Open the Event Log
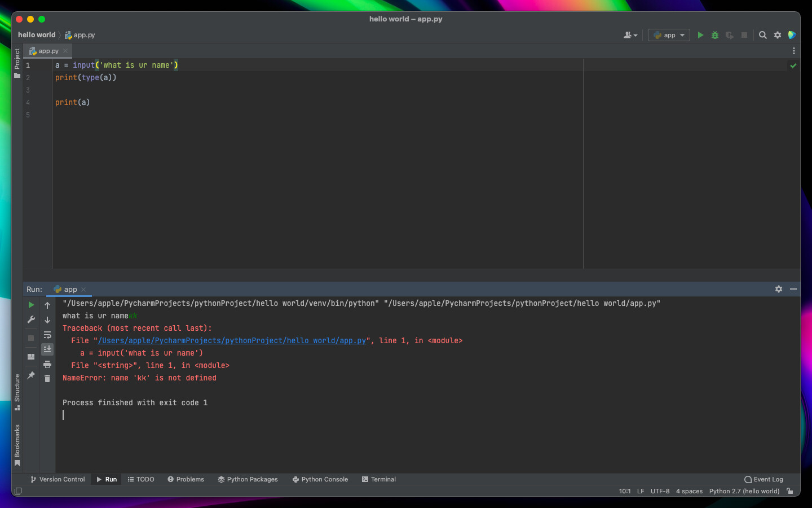This screenshot has height=508, width=812. pos(764,479)
